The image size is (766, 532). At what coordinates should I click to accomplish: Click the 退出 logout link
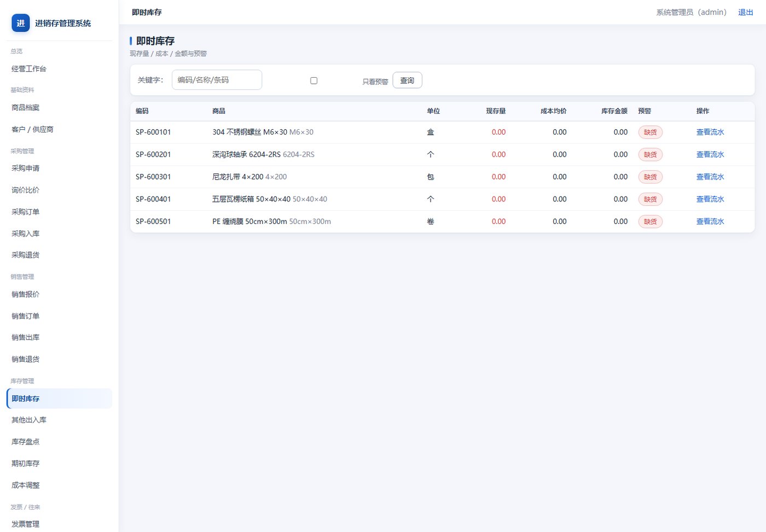click(x=746, y=12)
